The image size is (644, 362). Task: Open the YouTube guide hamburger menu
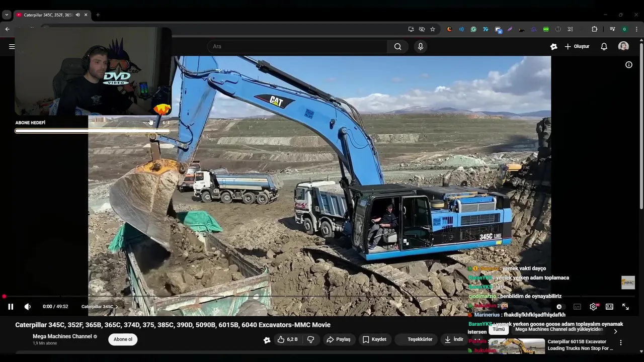12,47
